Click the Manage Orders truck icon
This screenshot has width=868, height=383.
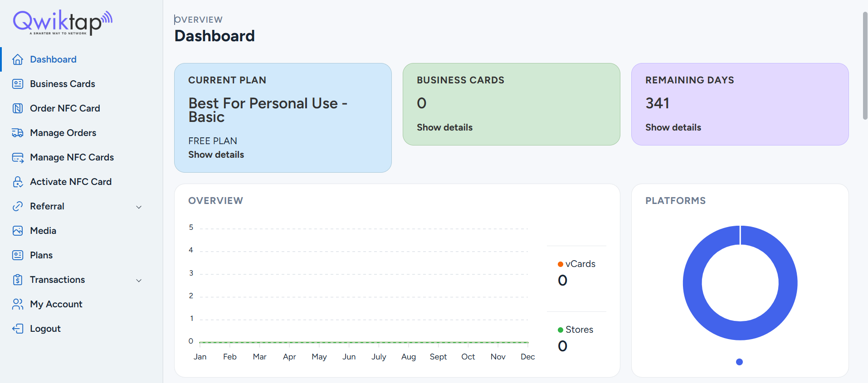(x=18, y=133)
